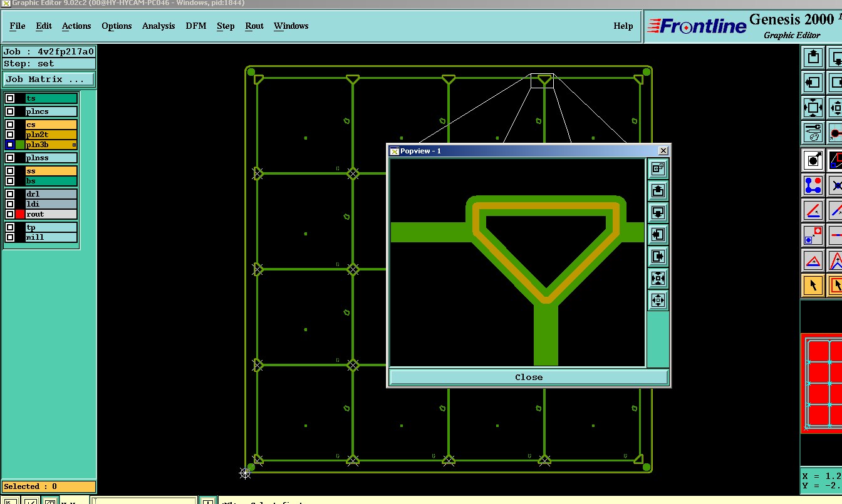Image resolution: width=842 pixels, height=504 pixels.
Task: Click the Job: 4v2fp2l7a0 label
Action: tap(49, 52)
